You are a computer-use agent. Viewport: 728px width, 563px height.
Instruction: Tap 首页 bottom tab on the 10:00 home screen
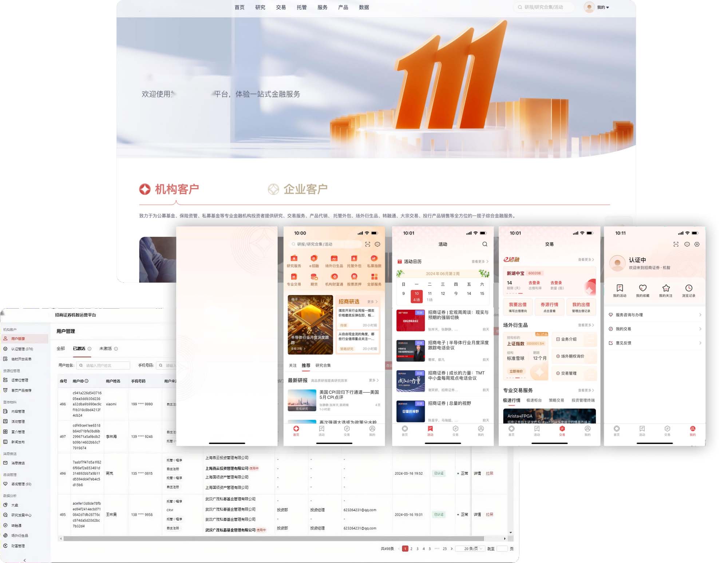[x=296, y=431]
